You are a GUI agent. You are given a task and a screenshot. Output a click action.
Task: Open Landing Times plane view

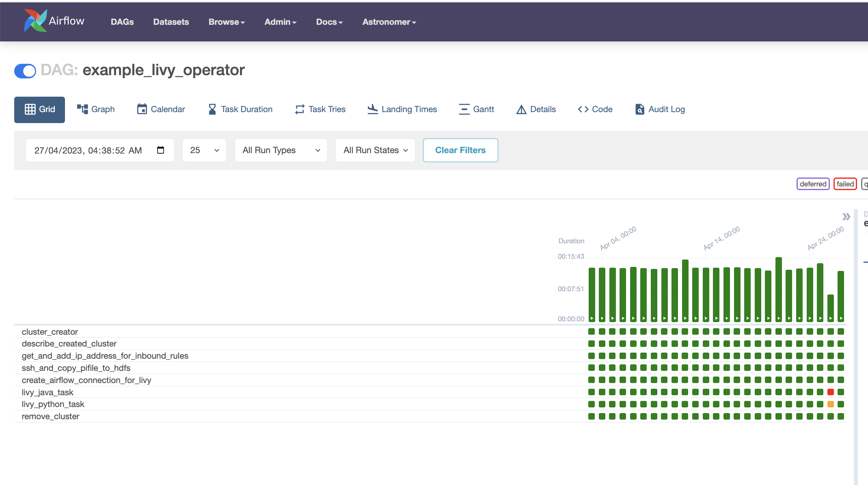coord(402,109)
